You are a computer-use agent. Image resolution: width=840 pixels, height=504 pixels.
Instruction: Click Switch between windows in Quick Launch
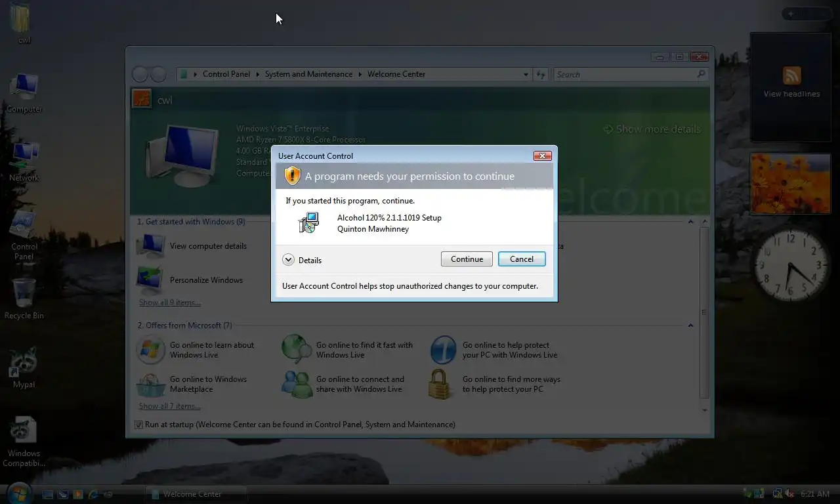(x=63, y=494)
